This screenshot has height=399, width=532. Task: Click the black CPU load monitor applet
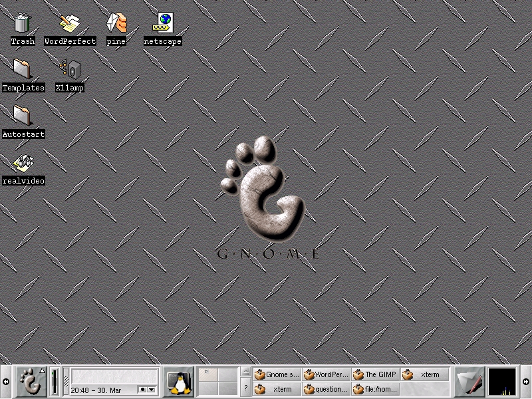click(502, 382)
